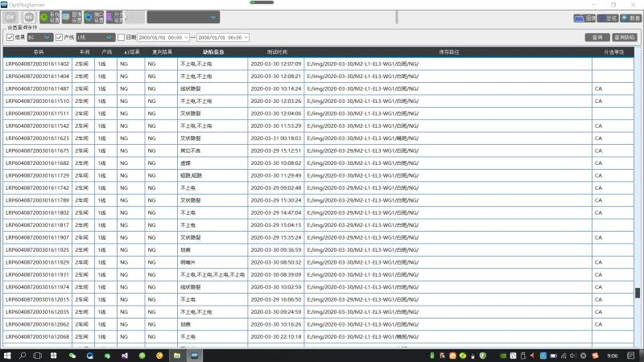Open the Q browser icon on taskbar
This screenshot has width=644, height=362.
[x=89, y=356]
